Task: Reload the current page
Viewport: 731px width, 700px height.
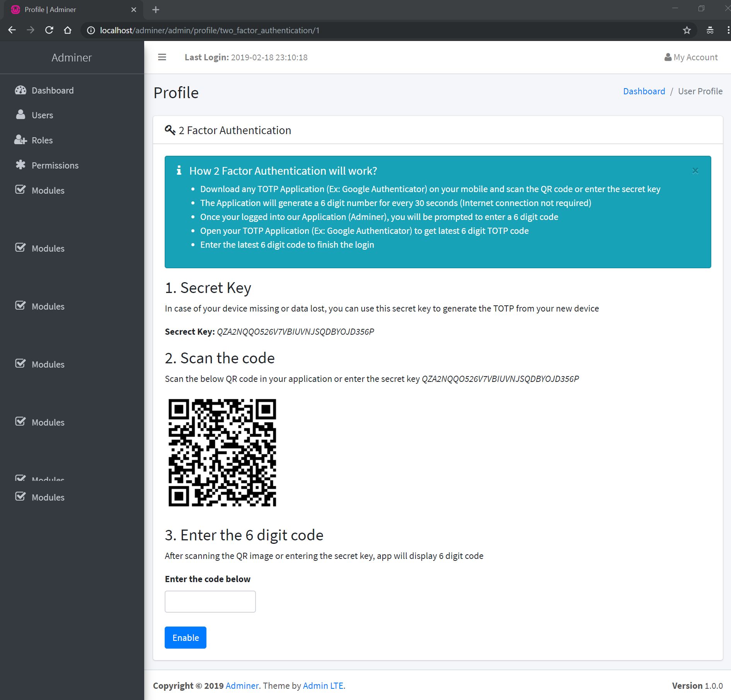Action: (x=49, y=30)
